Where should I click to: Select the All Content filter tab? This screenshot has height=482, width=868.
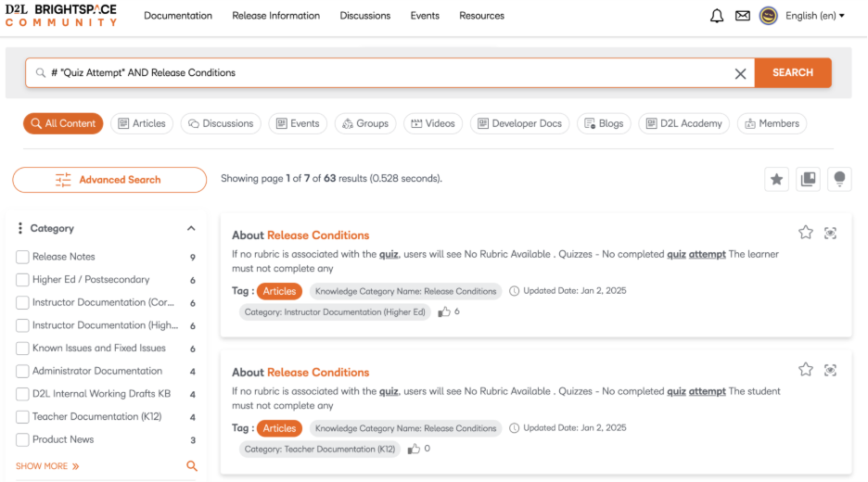(x=63, y=123)
